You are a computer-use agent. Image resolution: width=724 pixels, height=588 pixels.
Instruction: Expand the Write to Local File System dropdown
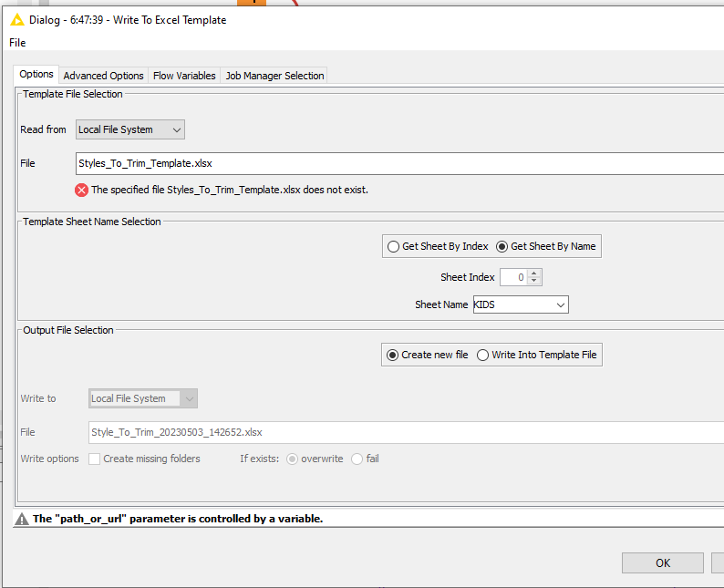click(142, 398)
